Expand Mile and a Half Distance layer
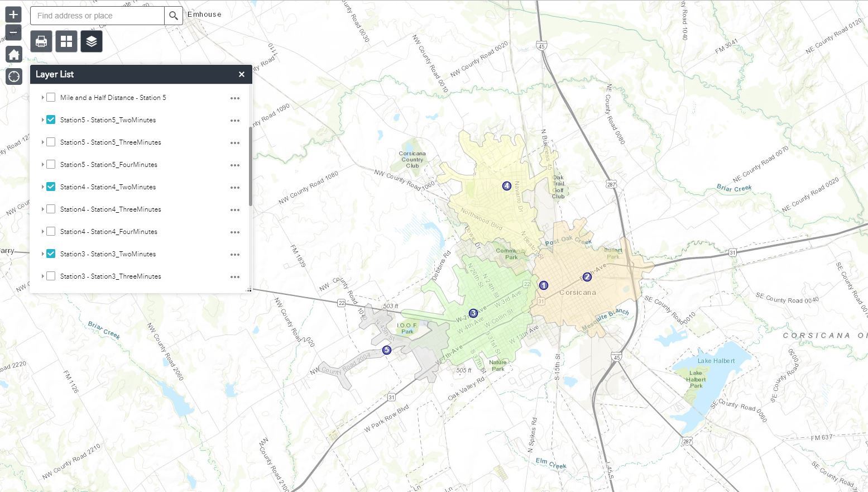 [x=42, y=98]
